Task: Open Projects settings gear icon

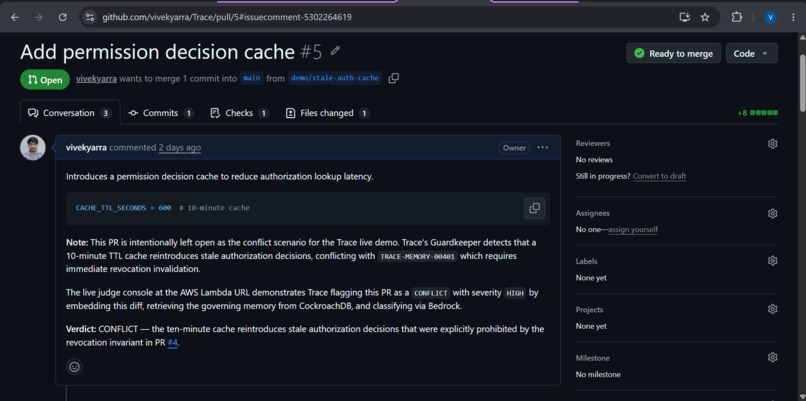Action: click(772, 309)
